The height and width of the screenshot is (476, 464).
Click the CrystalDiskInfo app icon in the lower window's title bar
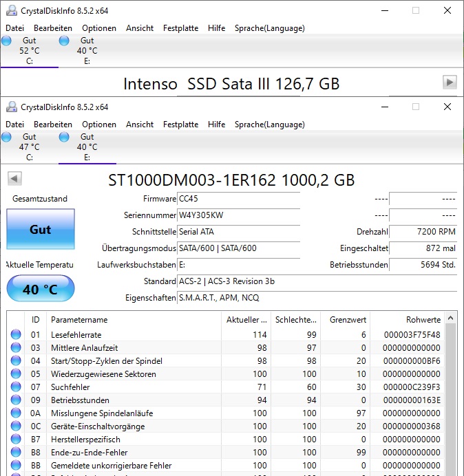12,107
